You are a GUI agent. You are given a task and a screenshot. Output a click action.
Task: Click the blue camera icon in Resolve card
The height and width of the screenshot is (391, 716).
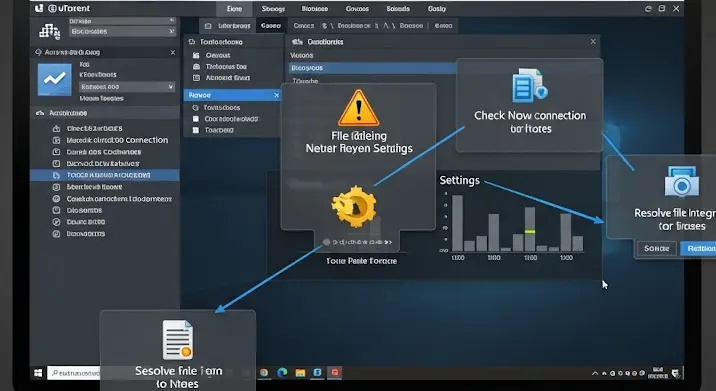pos(681,181)
